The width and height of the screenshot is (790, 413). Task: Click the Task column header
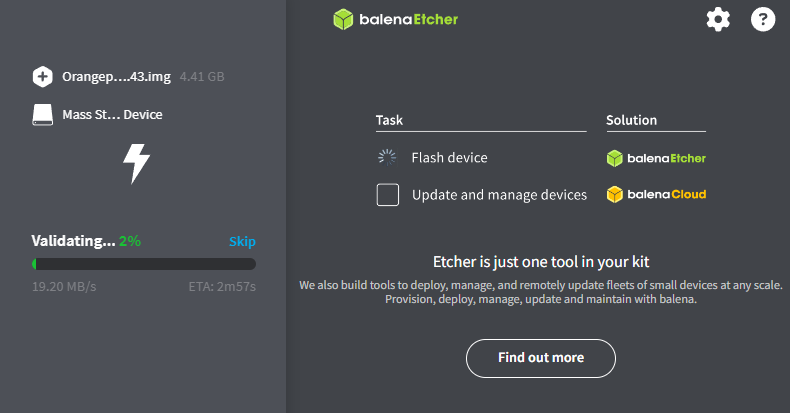tap(390, 120)
